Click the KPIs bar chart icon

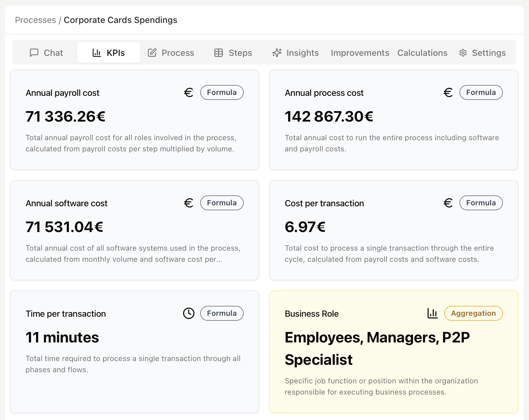pyautogui.click(x=97, y=52)
